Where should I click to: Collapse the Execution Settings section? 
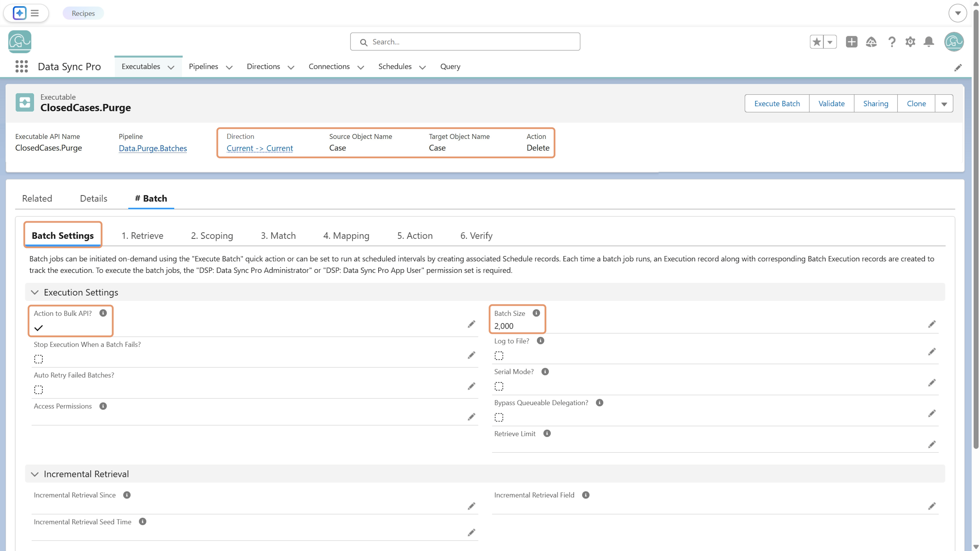(35, 292)
